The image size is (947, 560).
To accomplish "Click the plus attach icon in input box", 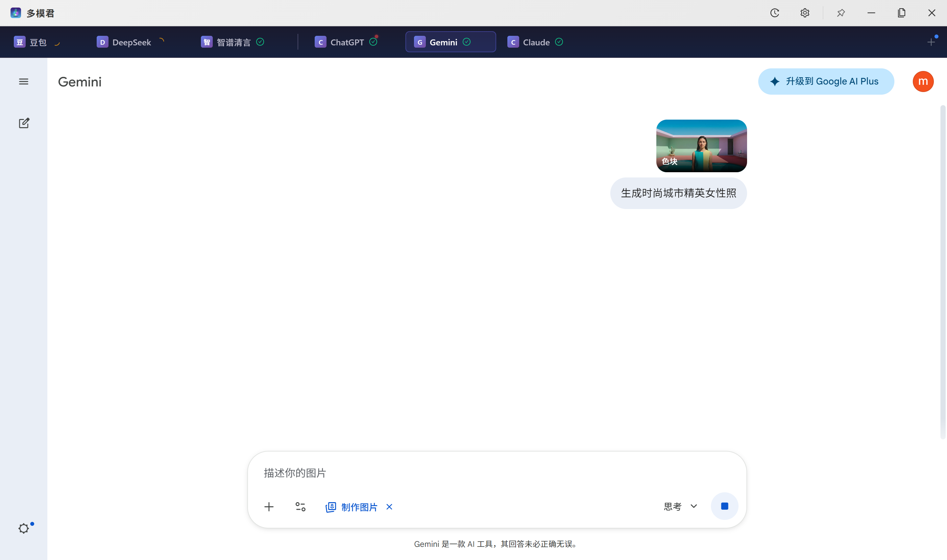I will click(269, 507).
